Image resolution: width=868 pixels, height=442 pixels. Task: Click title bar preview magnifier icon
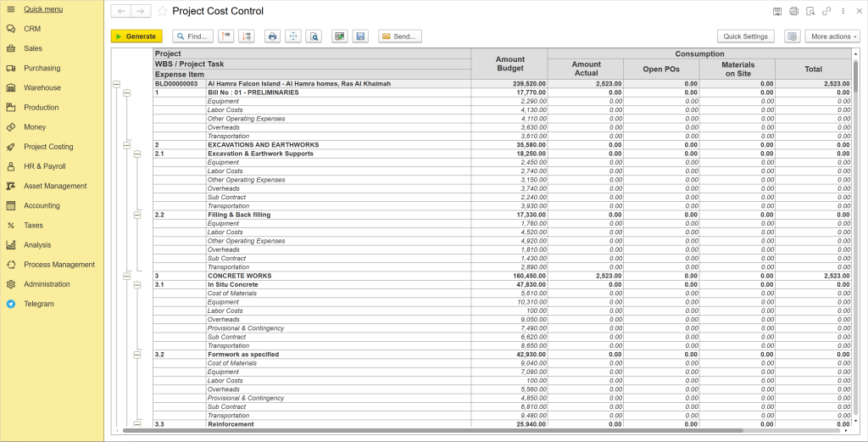click(810, 11)
